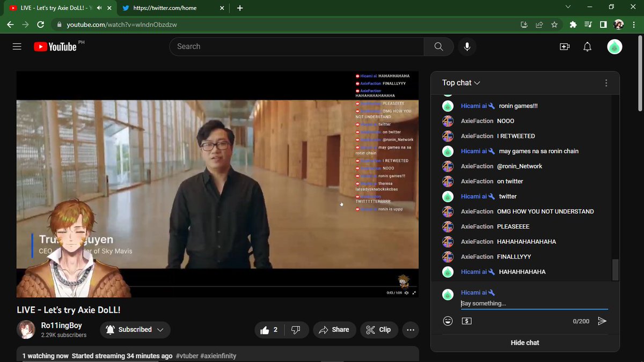Open the YouTube account avatar menu

click(614, 47)
